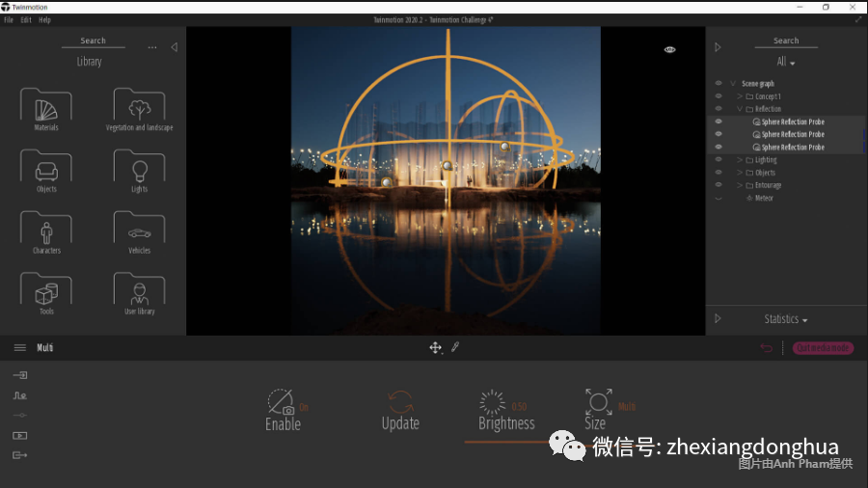The image size is (868, 488).
Task: Click the fullscreen expand icon top right
Action: [x=858, y=20]
